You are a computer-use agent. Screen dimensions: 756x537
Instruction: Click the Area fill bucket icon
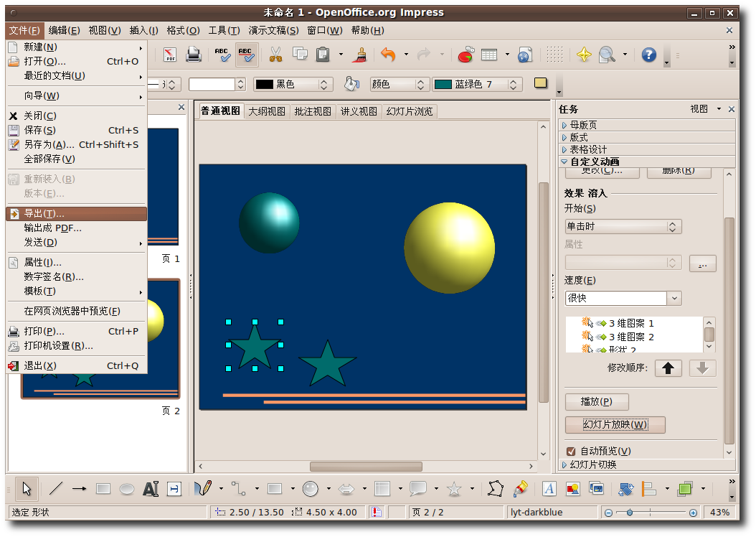pyautogui.click(x=352, y=84)
